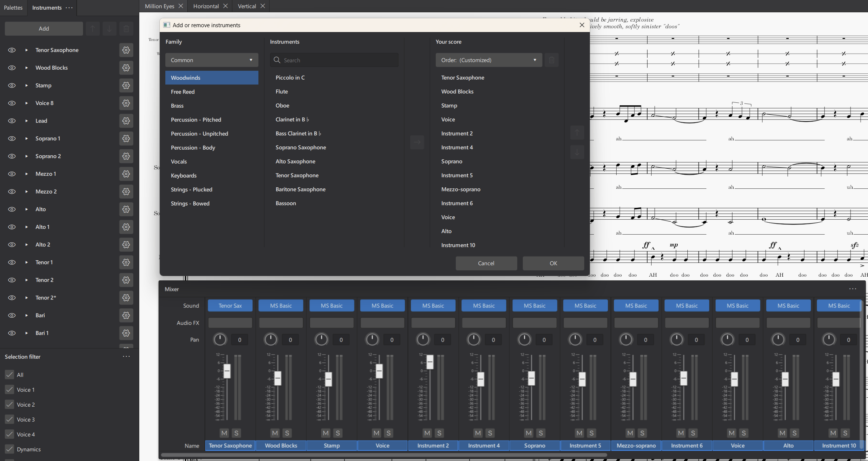868x461 pixels.
Task: Mute the Wood Blocks mixer channel
Action: 275,433
